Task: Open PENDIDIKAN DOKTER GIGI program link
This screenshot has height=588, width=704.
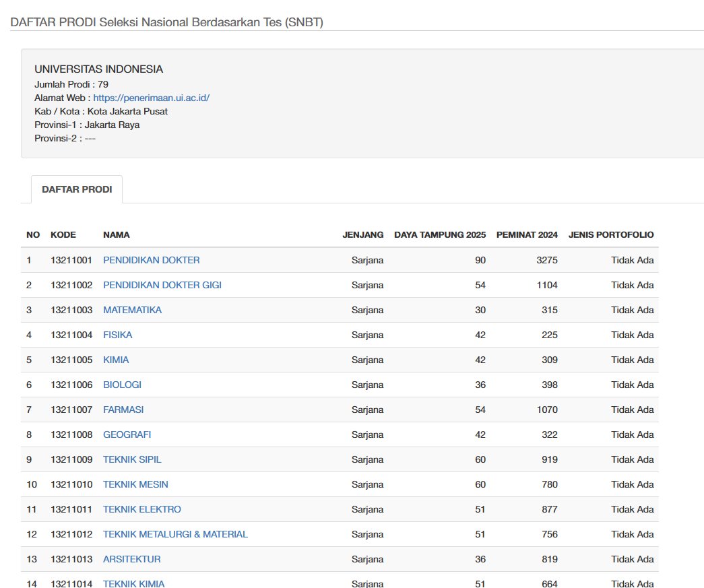Action: point(162,285)
